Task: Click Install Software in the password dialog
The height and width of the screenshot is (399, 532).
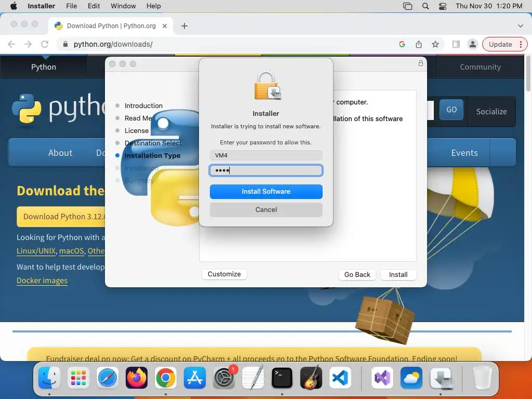Action: 266,191
